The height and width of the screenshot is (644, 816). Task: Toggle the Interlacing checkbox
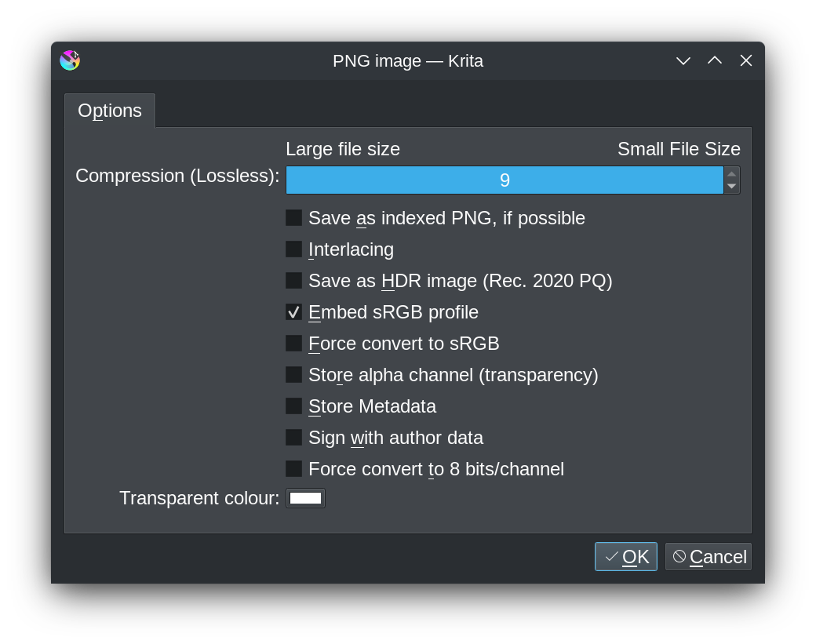pyautogui.click(x=294, y=249)
